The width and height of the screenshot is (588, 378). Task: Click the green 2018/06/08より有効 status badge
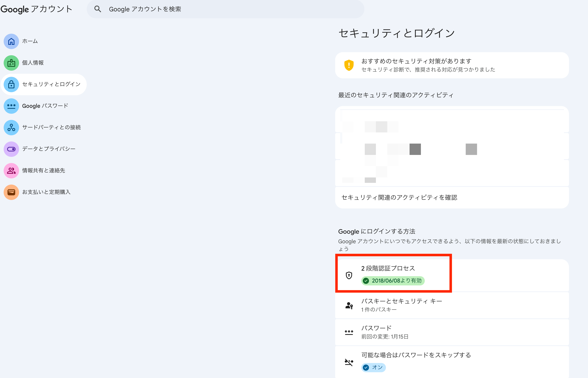click(393, 281)
